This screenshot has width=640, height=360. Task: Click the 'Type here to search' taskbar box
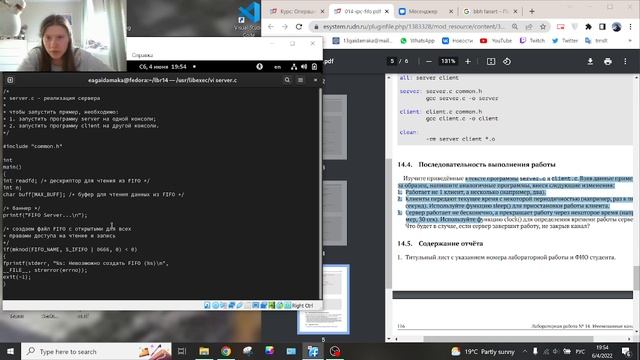[x=97, y=351]
